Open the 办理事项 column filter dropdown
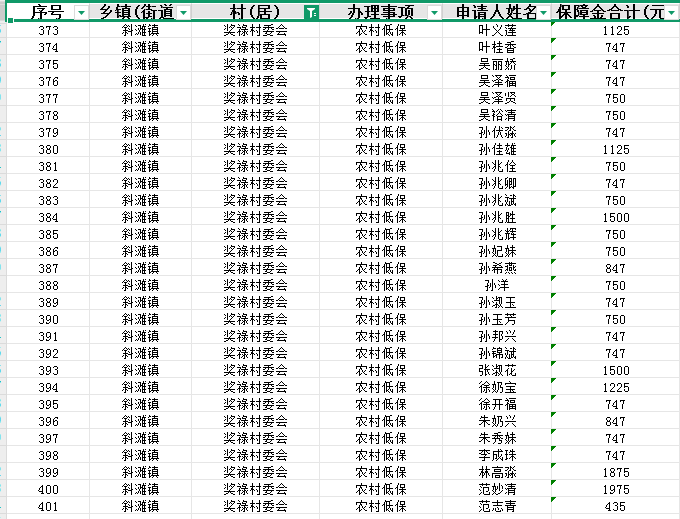 (434, 13)
